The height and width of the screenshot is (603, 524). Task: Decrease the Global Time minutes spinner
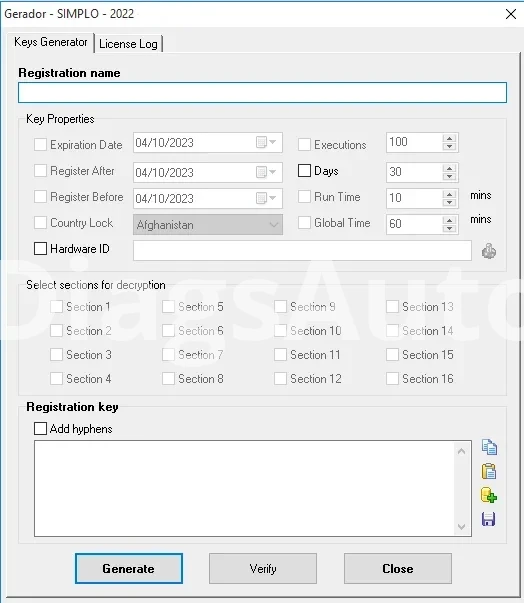pos(449,228)
